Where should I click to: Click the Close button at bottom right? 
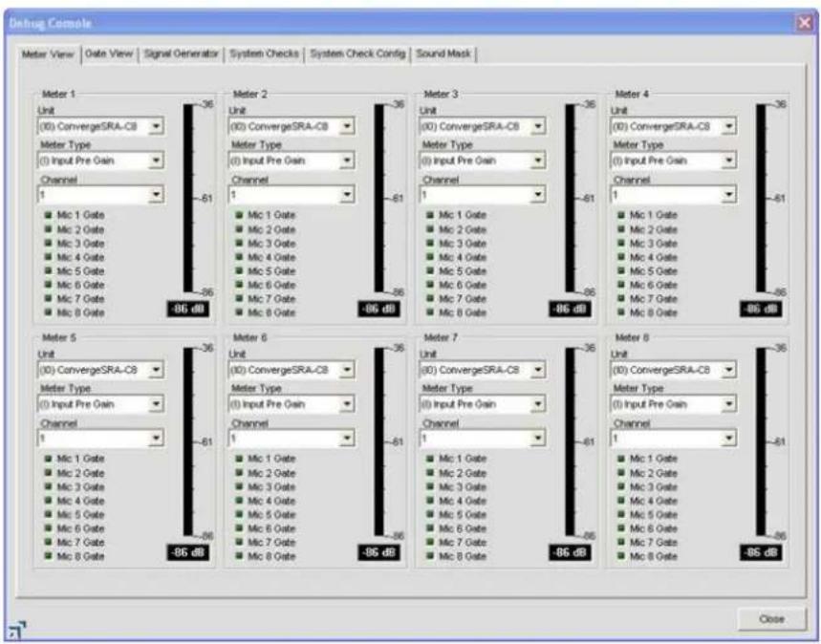pyautogui.click(x=771, y=619)
